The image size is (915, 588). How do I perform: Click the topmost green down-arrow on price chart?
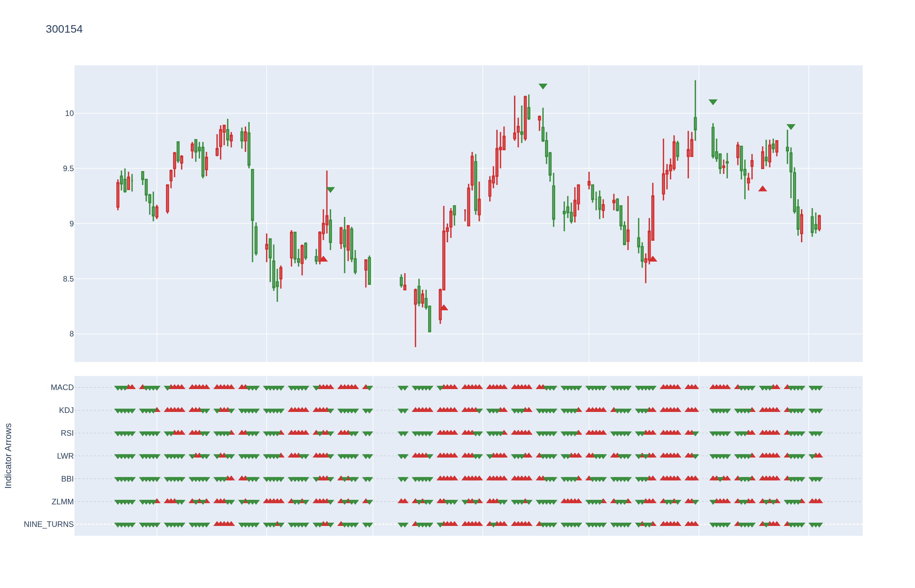(x=543, y=86)
